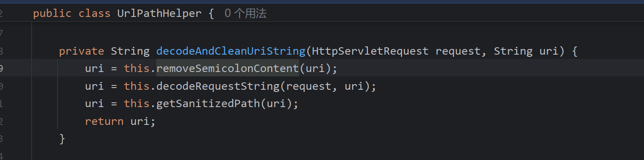Click the String type before uri parameter
This screenshot has width=644, height=160.
(513, 51)
